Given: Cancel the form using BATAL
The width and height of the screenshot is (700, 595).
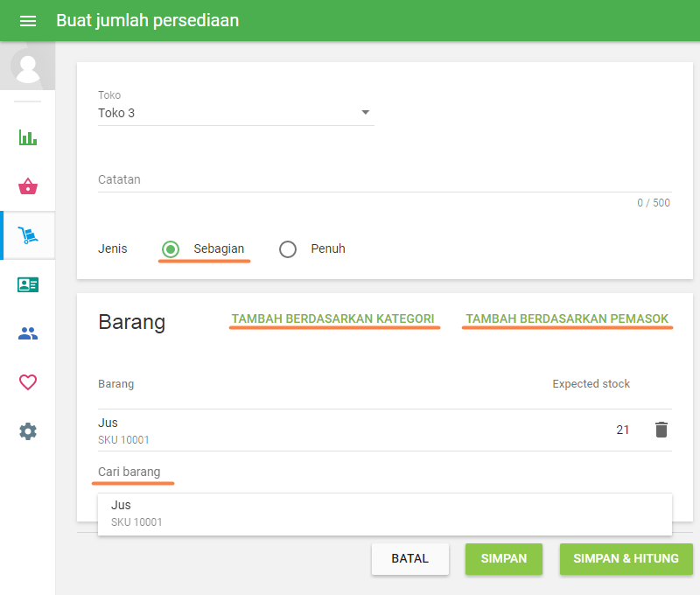Looking at the screenshot, I should coord(410,558).
